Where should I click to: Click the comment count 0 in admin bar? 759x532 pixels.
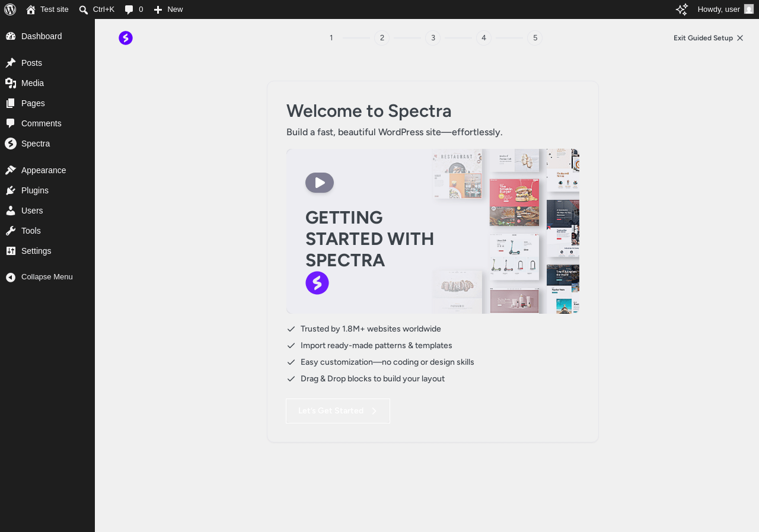pos(141,9)
